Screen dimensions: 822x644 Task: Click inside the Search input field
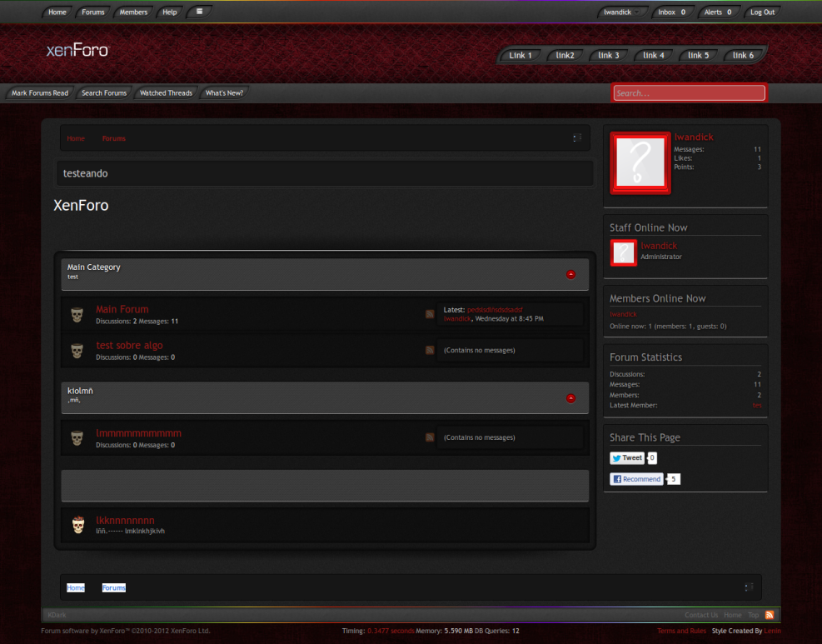pyautogui.click(x=689, y=93)
